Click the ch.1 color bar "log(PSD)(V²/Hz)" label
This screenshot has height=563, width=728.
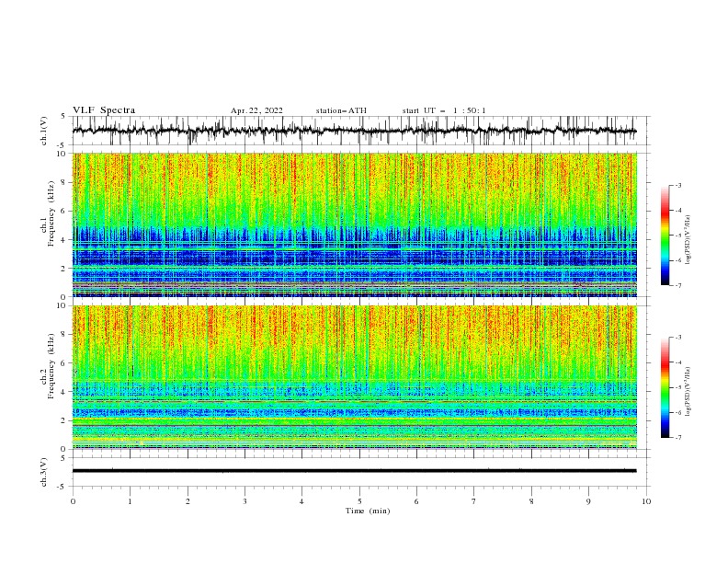pyautogui.click(x=688, y=240)
